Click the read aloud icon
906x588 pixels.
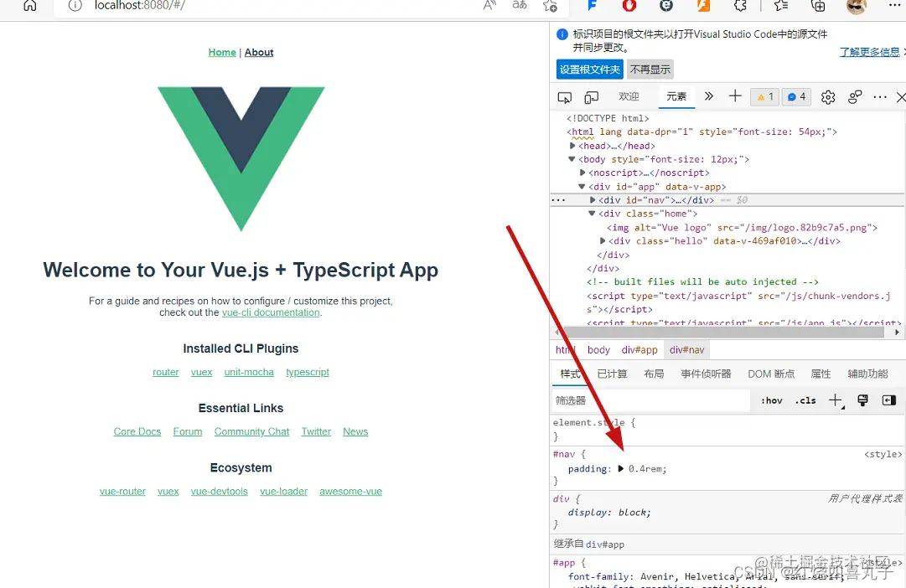(489, 6)
